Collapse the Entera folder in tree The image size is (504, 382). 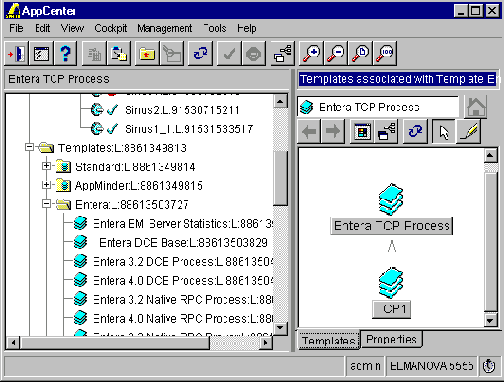[x=47, y=204]
